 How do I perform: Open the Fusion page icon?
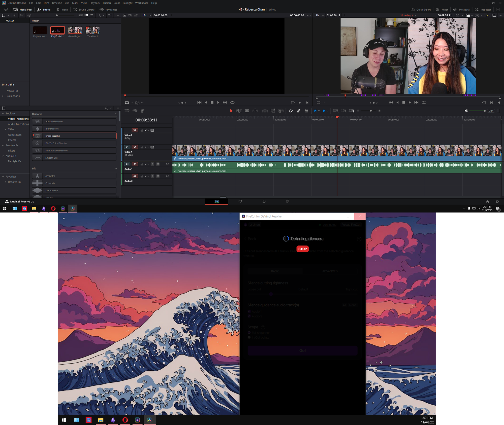240,201
